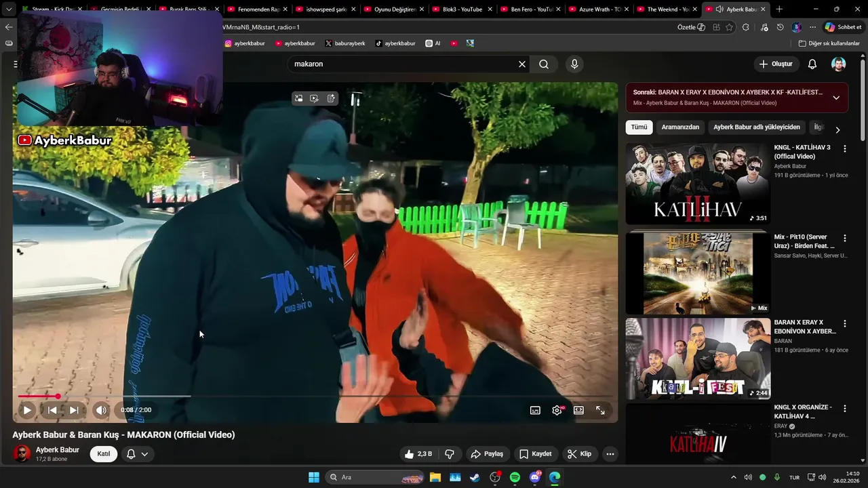868x488 pixels.
Task: Open more actions menu below video
Action: (610, 454)
